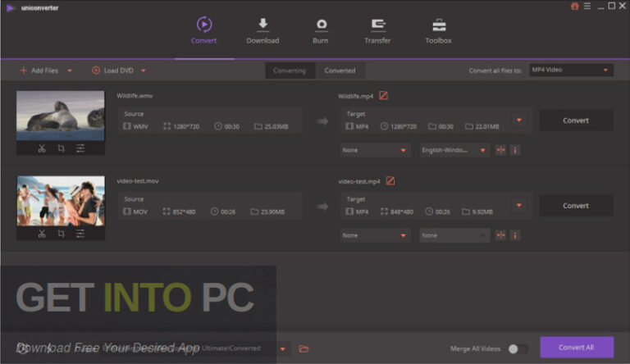Open the MP4 Video output format dropdown

[x=571, y=70]
